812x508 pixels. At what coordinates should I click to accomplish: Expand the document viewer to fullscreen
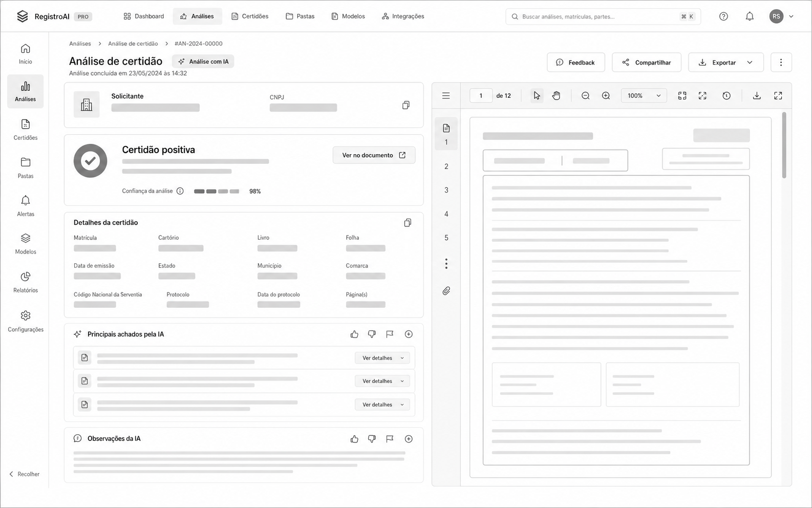(778, 96)
